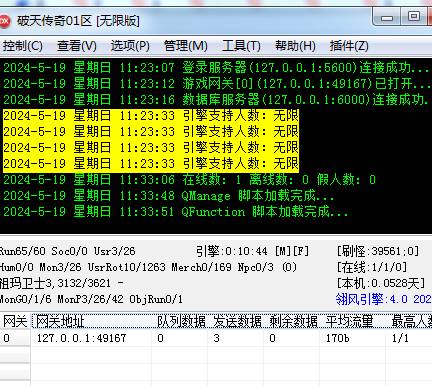This screenshot has width=432, height=386.
Task: Minimize the 破天传奇01区 window
Action: click(x=386, y=17)
